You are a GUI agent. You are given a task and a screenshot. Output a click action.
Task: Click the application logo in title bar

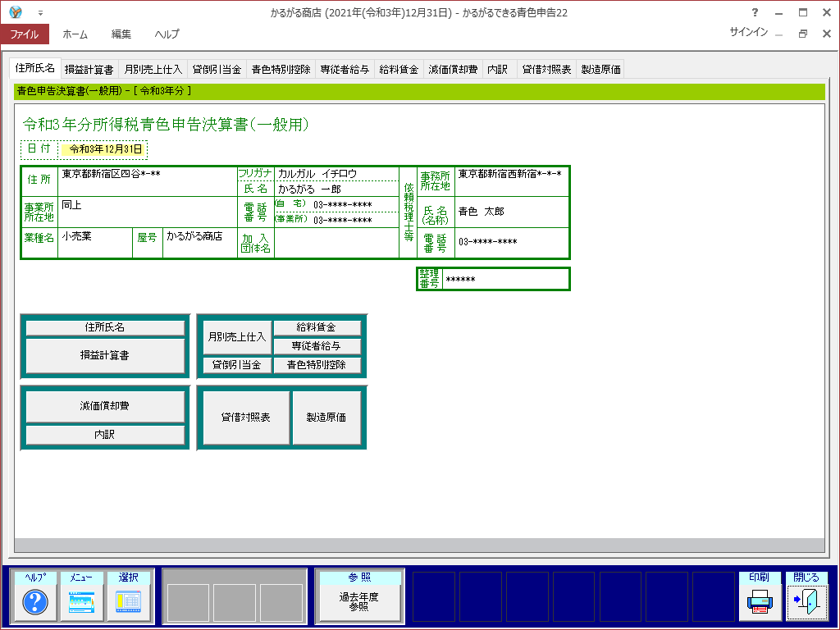(x=16, y=11)
